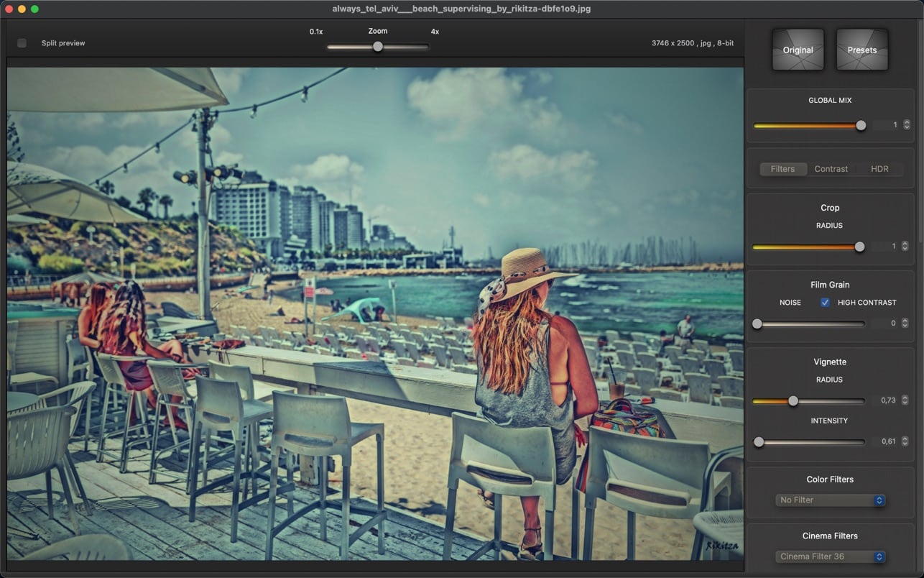Click the Vignette Radius slider track
The height and width of the screenshot is (578, 924).
pos(808,401)
